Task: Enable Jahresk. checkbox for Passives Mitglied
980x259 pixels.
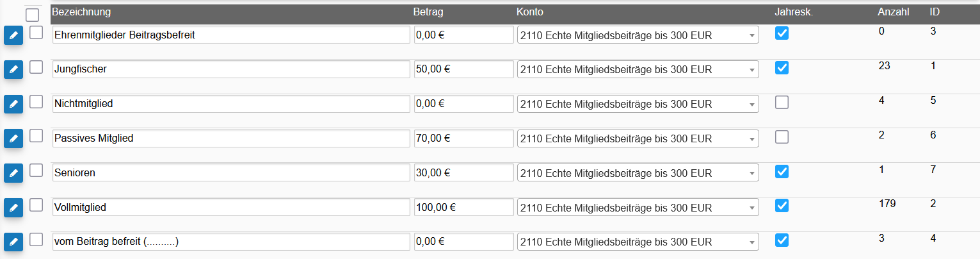Action: pyautogui.click(x=782, y=137)
